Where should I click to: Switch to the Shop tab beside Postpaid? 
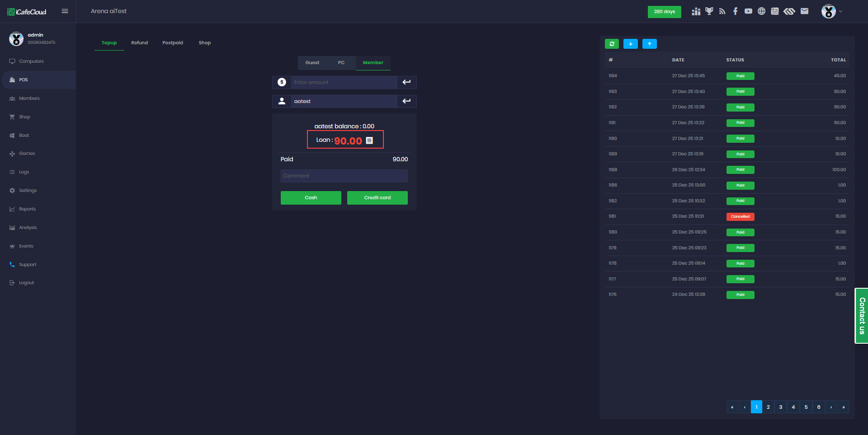[205, 43]
